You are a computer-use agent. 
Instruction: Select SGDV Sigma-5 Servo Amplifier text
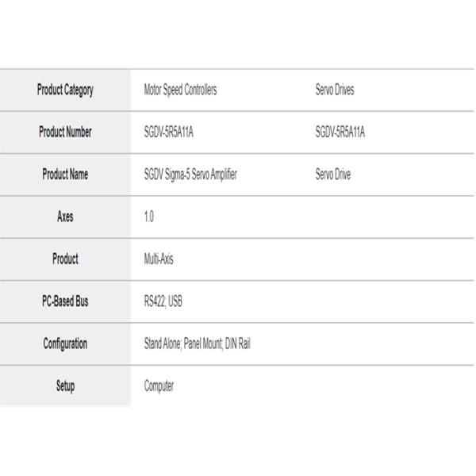pyautogui.click(x=190, y=175)
